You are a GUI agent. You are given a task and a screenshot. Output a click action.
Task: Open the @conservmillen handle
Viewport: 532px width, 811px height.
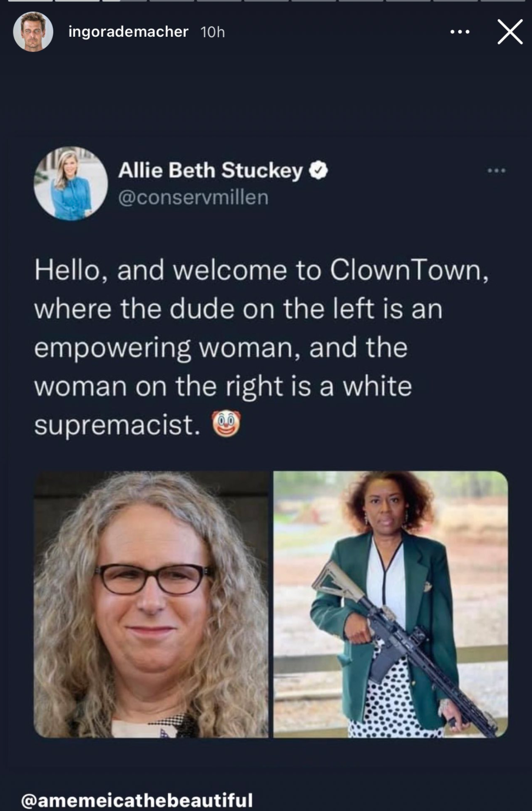tap(193, 198)
